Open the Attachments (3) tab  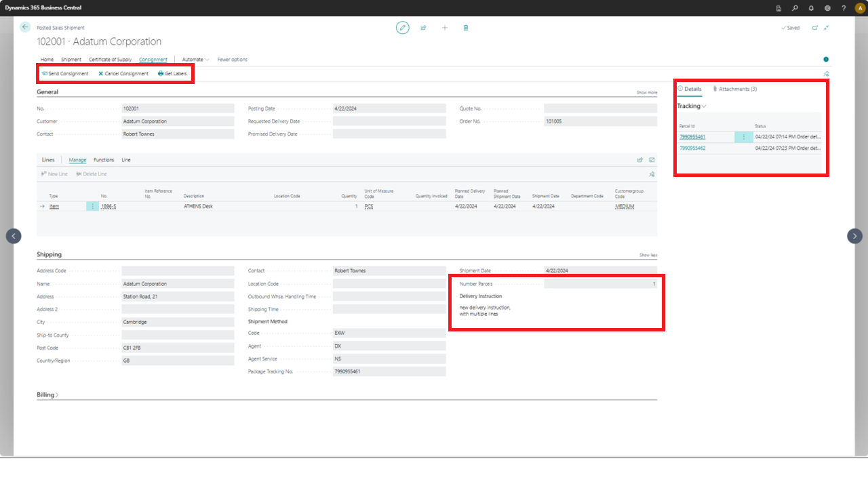tap(736, 89)
